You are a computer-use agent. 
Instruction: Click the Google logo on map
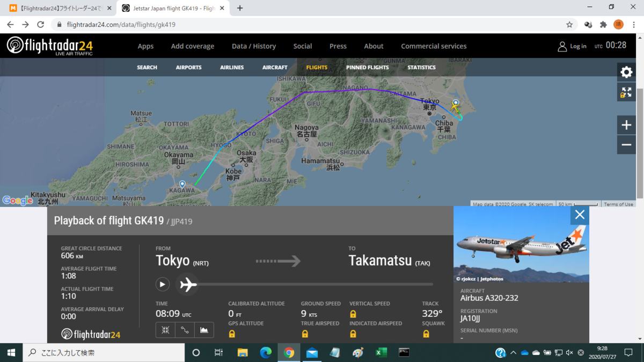click(x=17, y=201)
